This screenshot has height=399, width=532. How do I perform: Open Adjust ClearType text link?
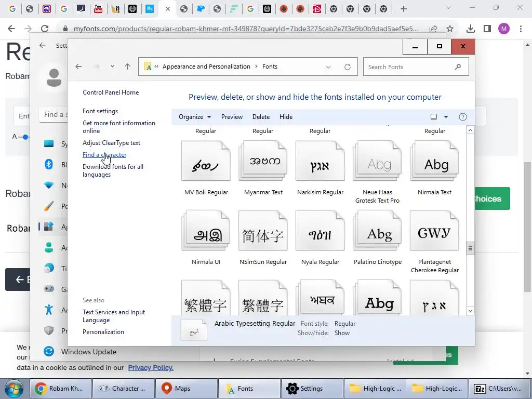click(111, 143)
